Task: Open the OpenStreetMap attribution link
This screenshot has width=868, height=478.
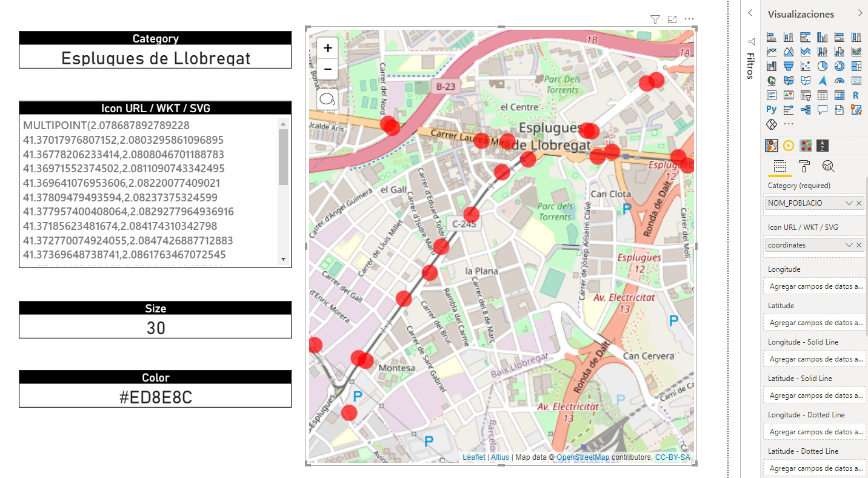Action: (x=582, y=457)
